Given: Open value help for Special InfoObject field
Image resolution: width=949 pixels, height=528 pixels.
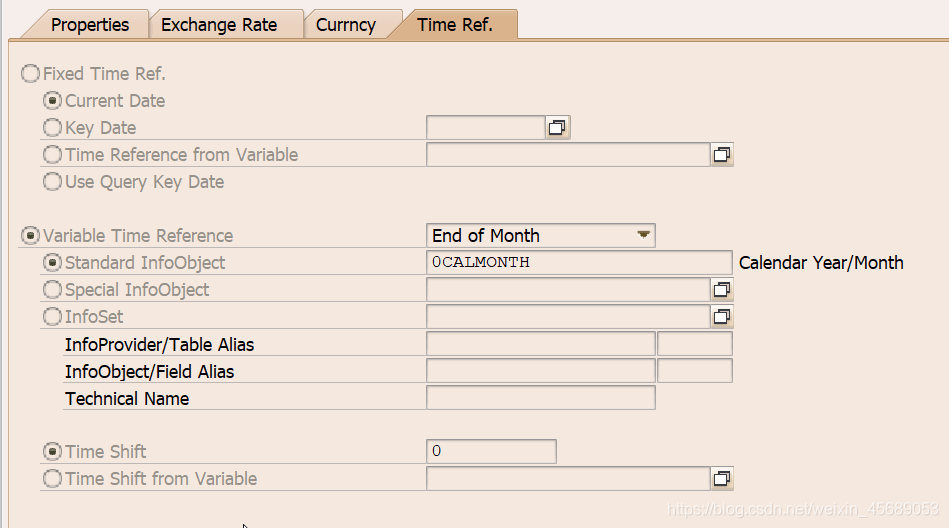Looking at the screenshot, I should pyautogui.click(x=721, y=290).
